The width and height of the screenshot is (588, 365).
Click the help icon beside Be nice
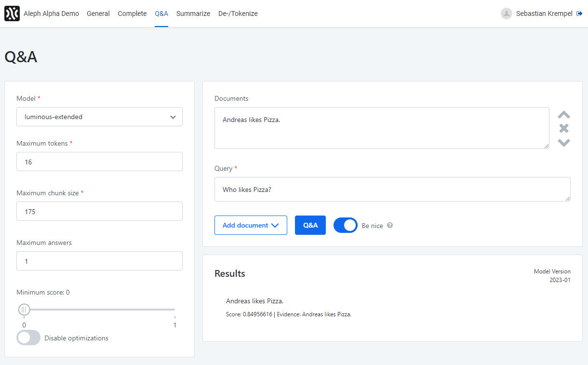click(x=390, y=225)
